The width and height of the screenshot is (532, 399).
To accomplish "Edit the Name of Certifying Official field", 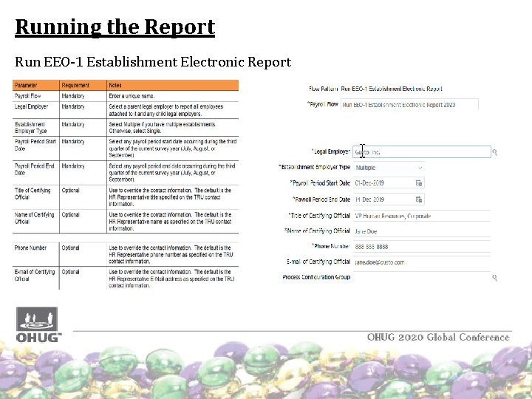I will coord(422,231).
